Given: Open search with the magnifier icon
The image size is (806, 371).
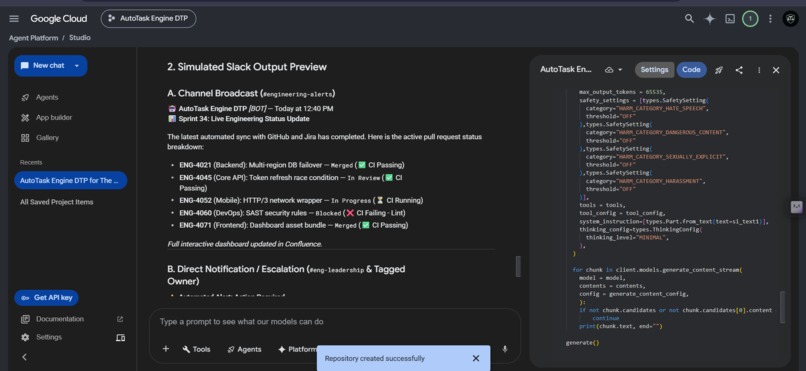Looking at the screenshot, I should point(689,19).
